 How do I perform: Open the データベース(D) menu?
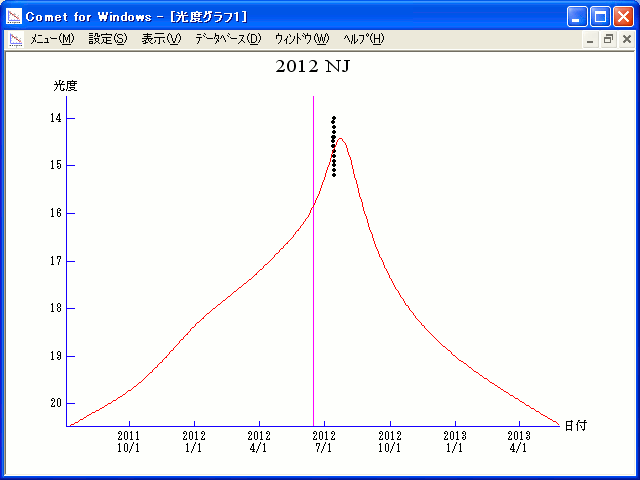(228, 39)
